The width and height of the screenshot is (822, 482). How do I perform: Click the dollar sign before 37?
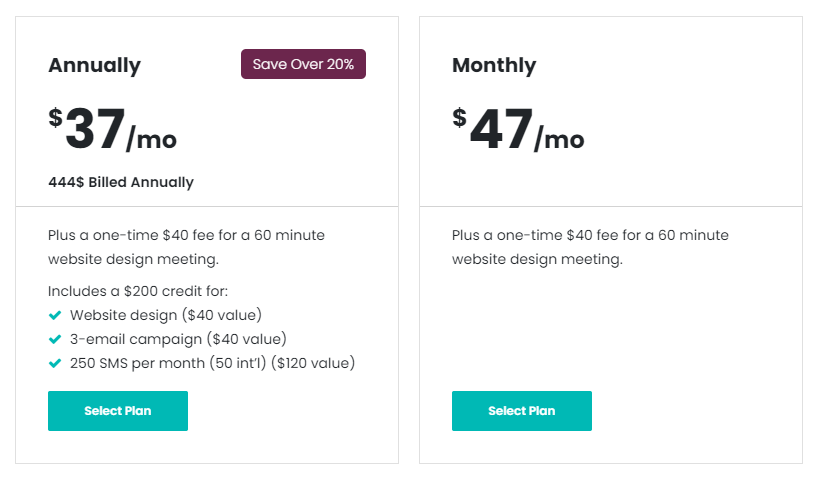[56, 117]
